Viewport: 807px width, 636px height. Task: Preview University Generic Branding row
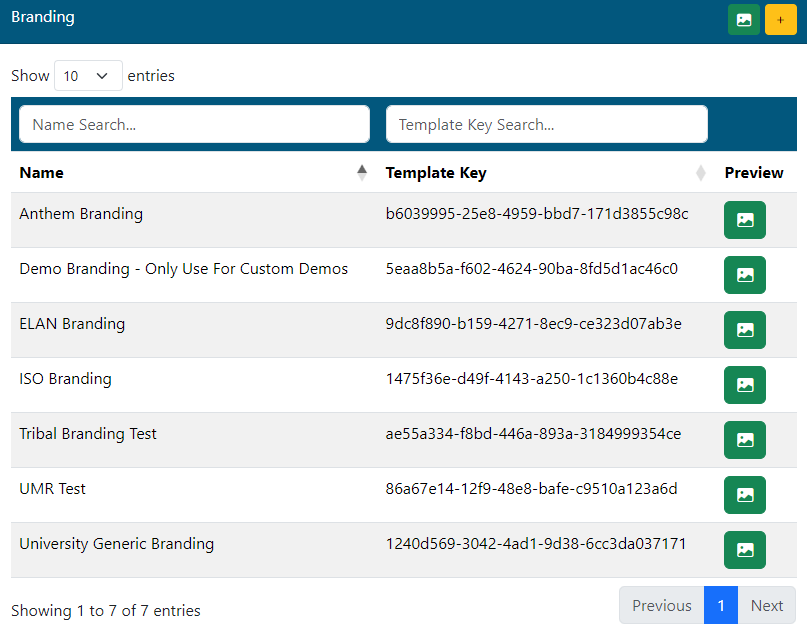tap(744, 550)
